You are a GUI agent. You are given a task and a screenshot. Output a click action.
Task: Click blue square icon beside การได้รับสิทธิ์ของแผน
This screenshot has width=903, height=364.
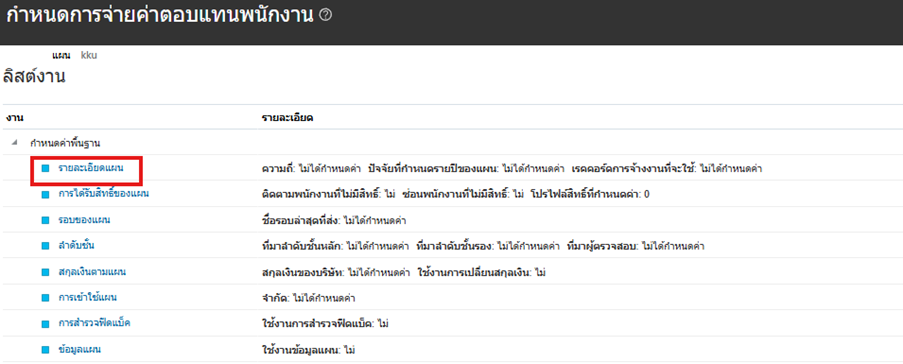(x=45, y=194)
